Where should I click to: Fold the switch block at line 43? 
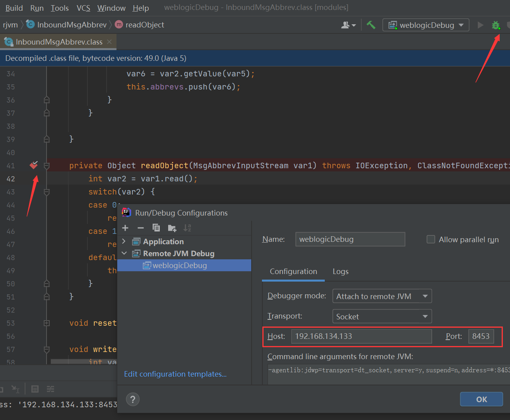pyautogui.click(x=47, y=192)
